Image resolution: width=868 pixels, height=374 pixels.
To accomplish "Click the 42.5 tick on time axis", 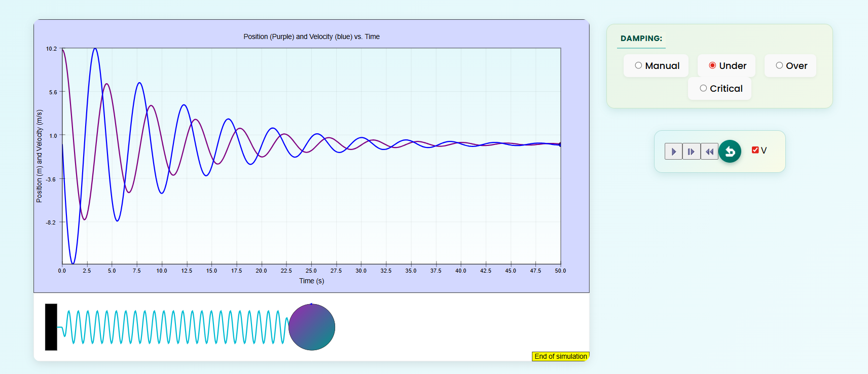I will 486,271.
